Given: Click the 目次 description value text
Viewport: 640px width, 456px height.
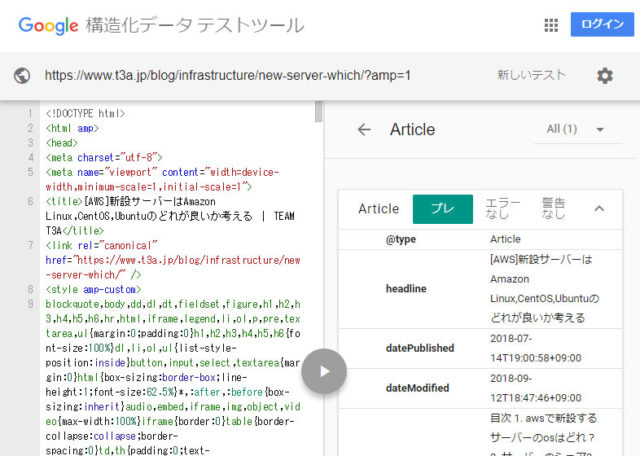Looking at the screenshot, I should [x=543, y=434].
